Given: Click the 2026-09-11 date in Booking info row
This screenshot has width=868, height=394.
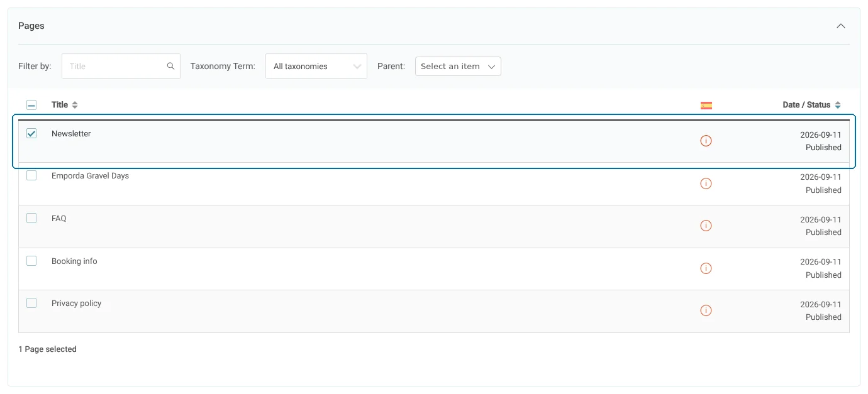Looking at the screenshot, I should click(x=820, y=262).
